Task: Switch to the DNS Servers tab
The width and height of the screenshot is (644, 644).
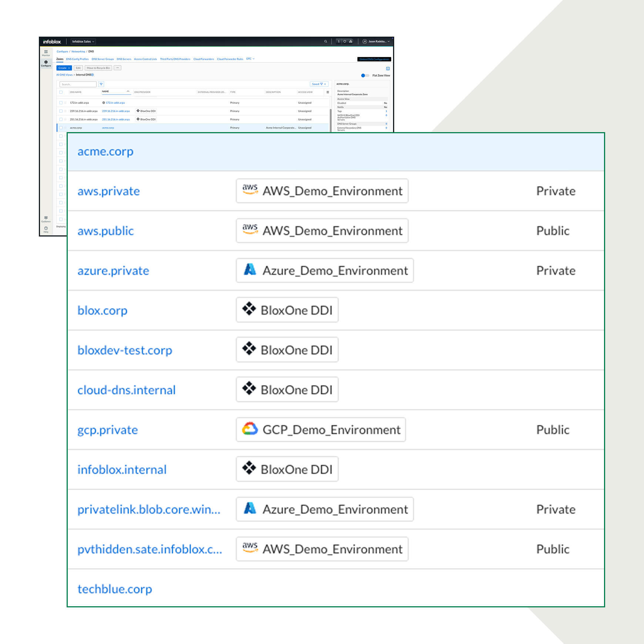Action: pyautogui.click(x=124, y=59)
